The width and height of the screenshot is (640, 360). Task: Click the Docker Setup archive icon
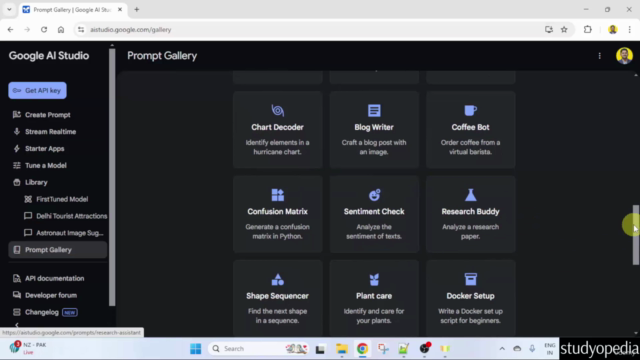470,279
